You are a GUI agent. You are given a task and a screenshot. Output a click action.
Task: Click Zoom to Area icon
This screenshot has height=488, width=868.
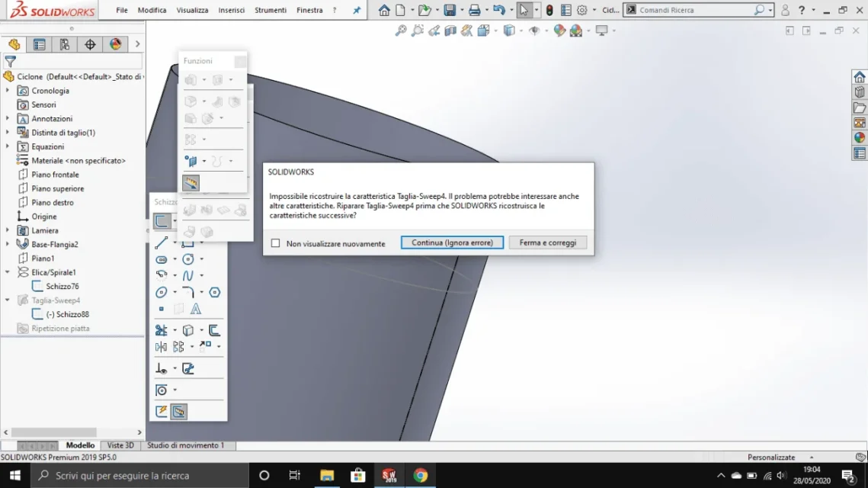418,30
